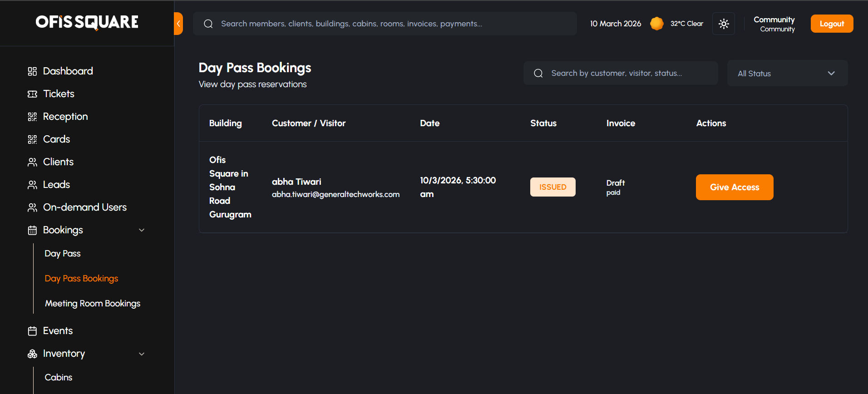Click the Inventory boxes icon
The height and width of the screenshot is (394, 868).
click(x=32, y=354)
